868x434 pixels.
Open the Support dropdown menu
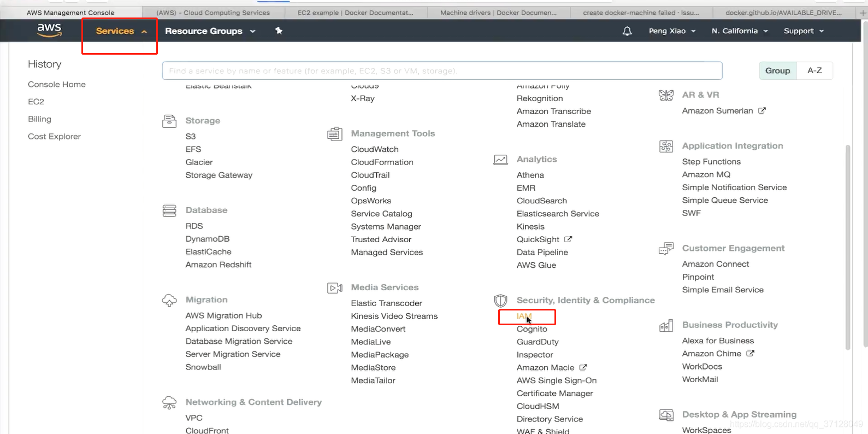[x=804, y=31]
